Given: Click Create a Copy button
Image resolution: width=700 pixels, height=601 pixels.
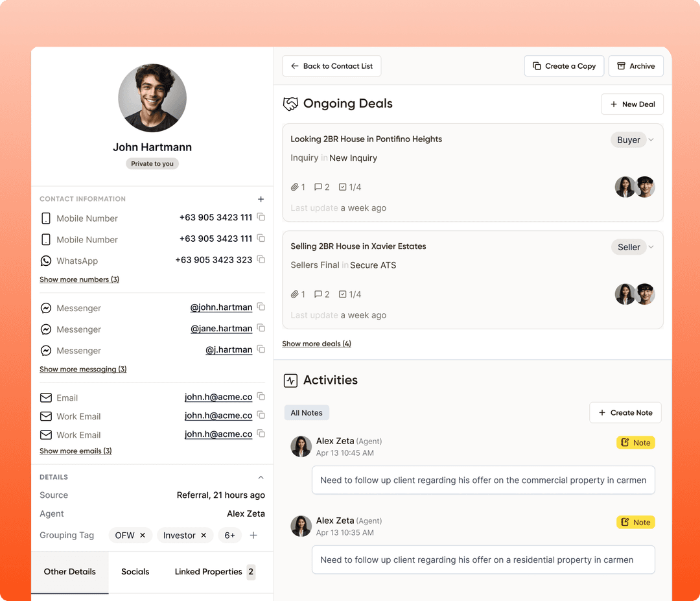Looking at the screenshot, I should tap(564, 66).
